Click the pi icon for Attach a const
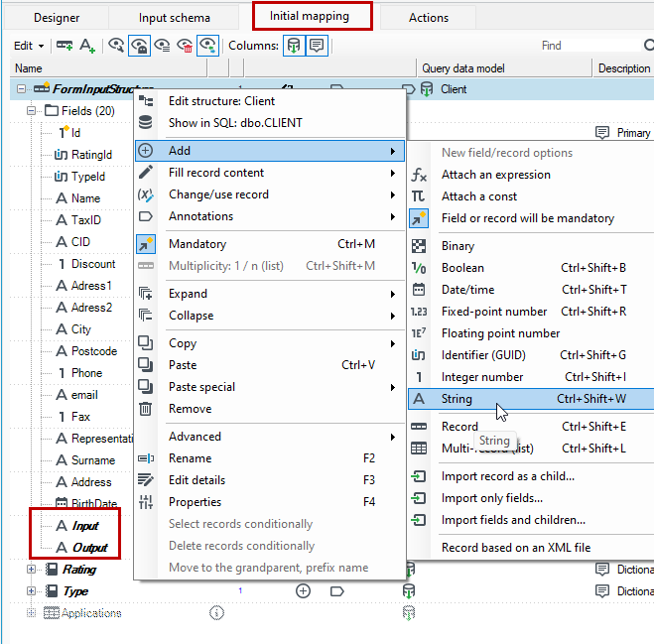The image size is (654, 644). tap(419, 196)
